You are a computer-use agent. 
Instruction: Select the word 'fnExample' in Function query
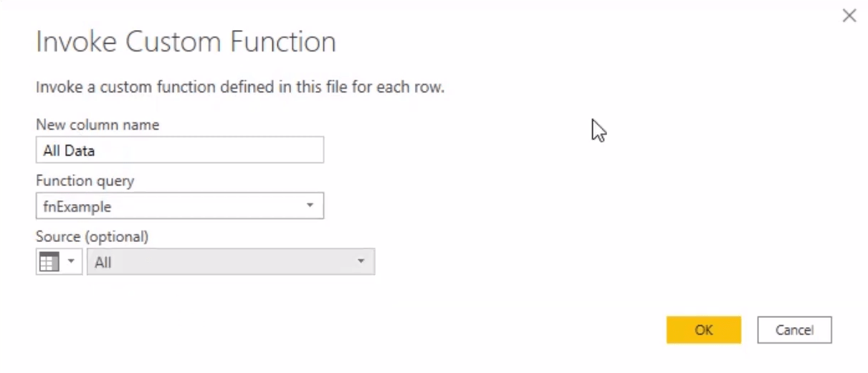click(77, 207)
